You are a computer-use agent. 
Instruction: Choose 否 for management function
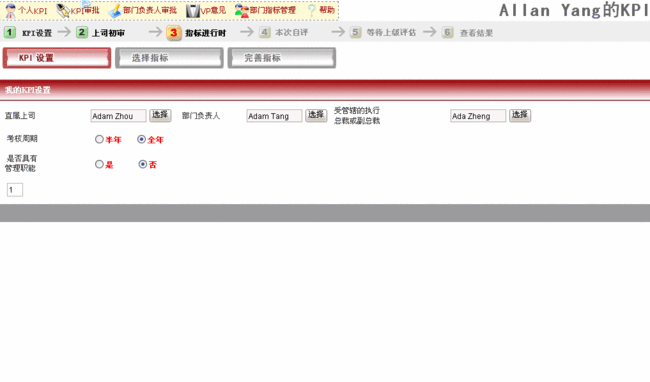143,164
